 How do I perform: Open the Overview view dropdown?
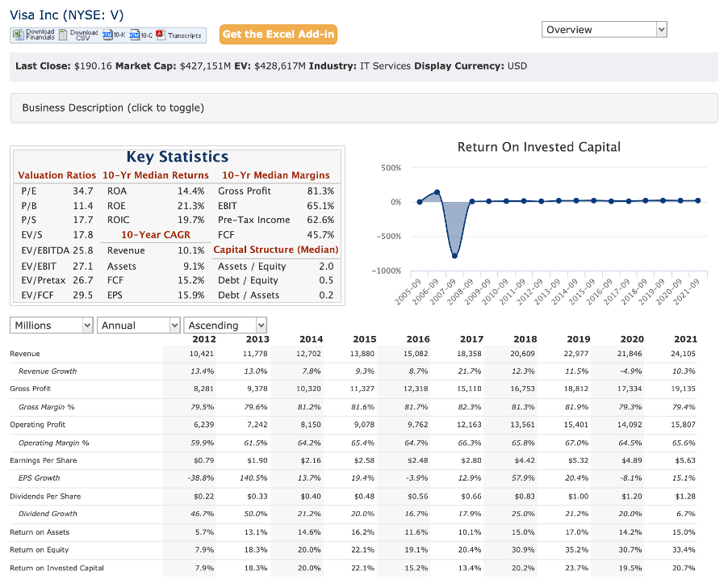click(604, 30)
